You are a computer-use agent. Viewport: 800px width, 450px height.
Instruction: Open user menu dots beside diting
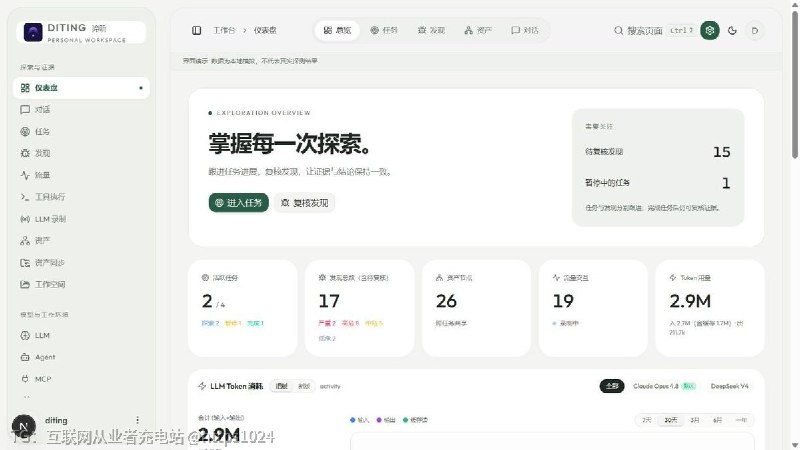coord(137,420)
